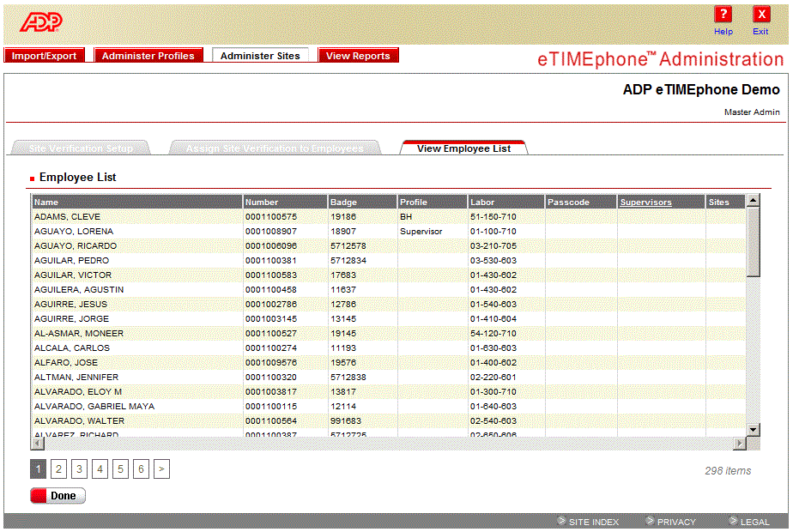Select employee AGUILAR, PEDRO
Screen dimensions: 793x532
[71, 261]
